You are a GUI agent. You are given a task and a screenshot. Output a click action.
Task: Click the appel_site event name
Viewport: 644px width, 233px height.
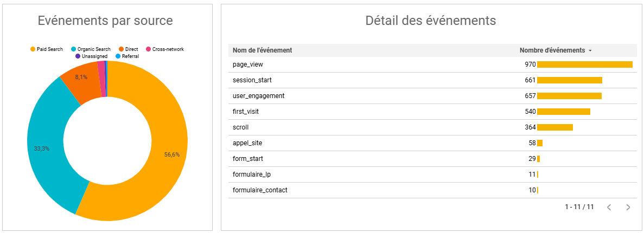tap(247, 143)
